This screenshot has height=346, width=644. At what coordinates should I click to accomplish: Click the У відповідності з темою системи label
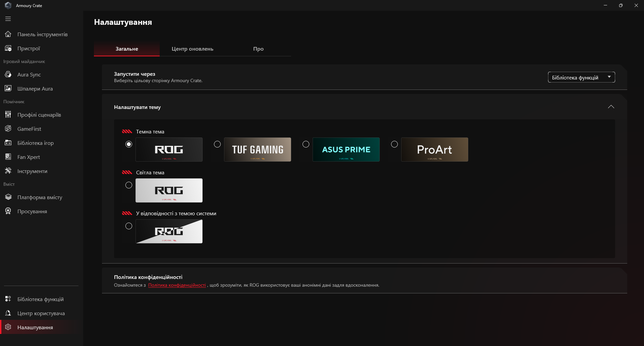176,214
